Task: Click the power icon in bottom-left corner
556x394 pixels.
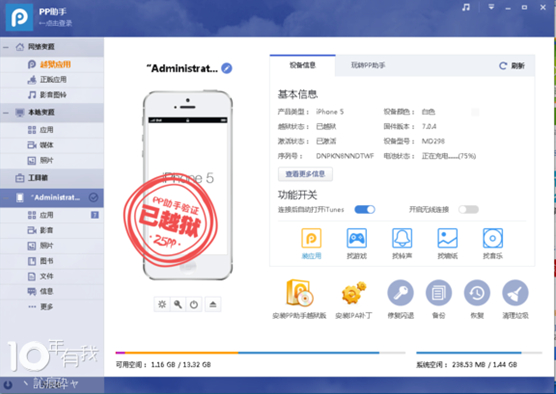Action: [8, 384]
